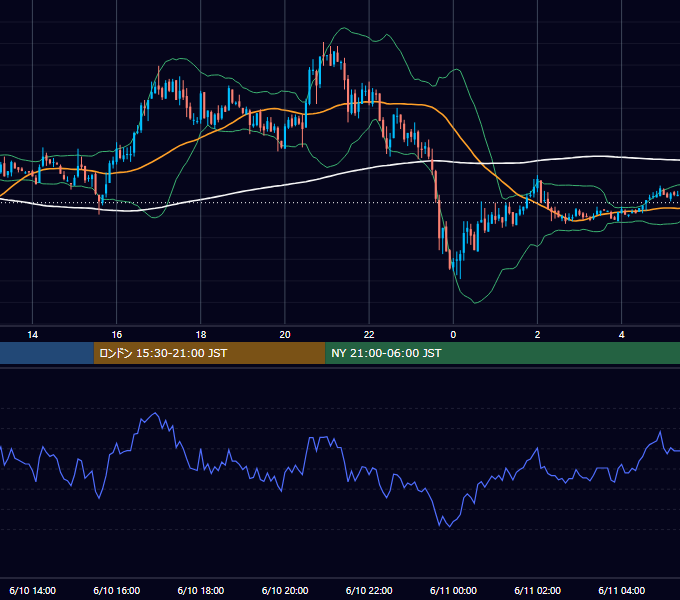Viewport: 680px width, 600px height.
Task: Click the date label 6/11 04:00
Action: pos(621,590)
